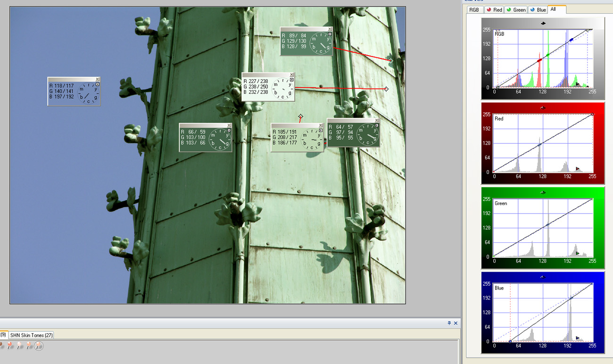Expand options arrow in R 89/84 sample window
The height and width of the screenshot is (364, 613).
pyautogui.click(x=330, y=34)
